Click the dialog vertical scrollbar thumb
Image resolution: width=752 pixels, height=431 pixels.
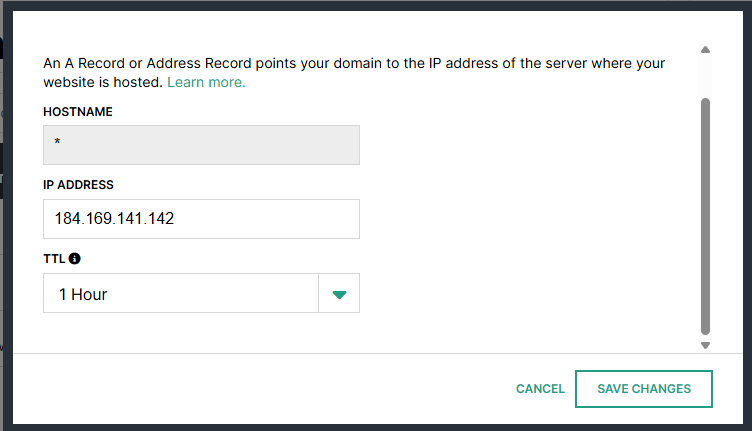(x=705, y=216)
